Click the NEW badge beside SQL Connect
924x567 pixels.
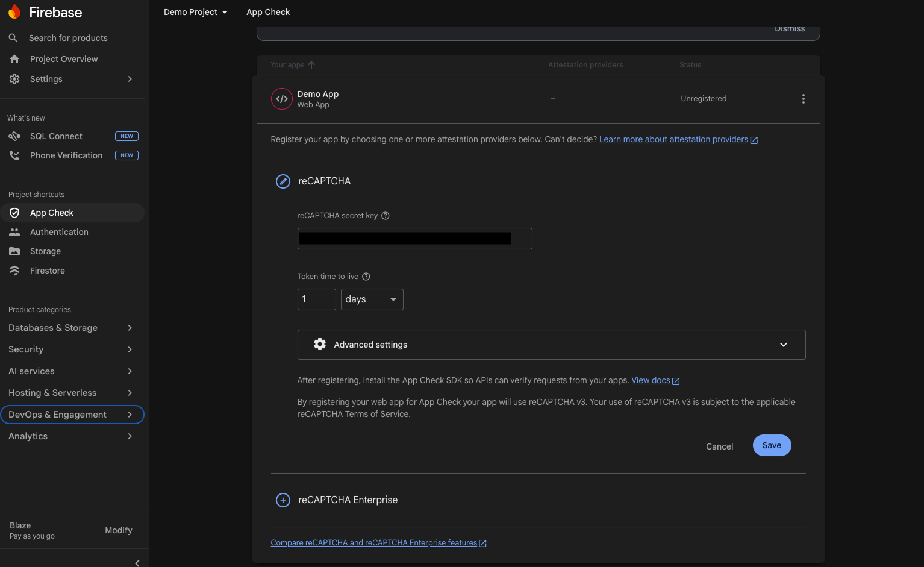pos(126,136)
